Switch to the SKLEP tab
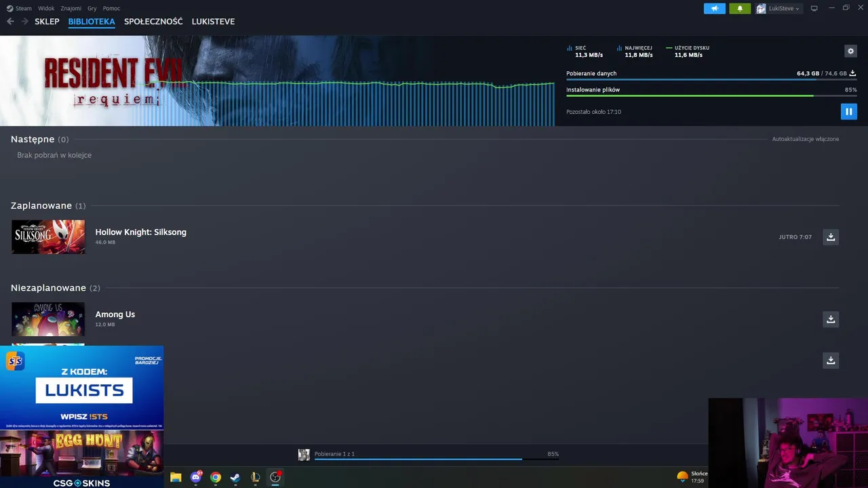 click(x=47, y=22)
